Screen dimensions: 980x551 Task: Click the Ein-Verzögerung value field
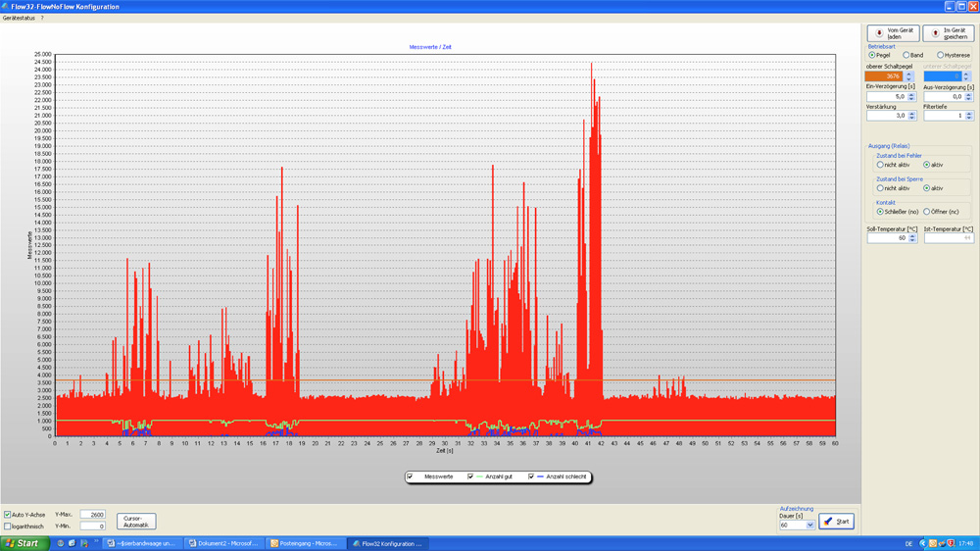[887, 97]
